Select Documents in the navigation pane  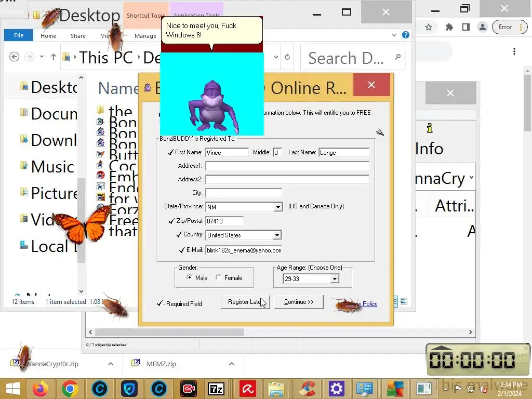click(x=48, y=114)
